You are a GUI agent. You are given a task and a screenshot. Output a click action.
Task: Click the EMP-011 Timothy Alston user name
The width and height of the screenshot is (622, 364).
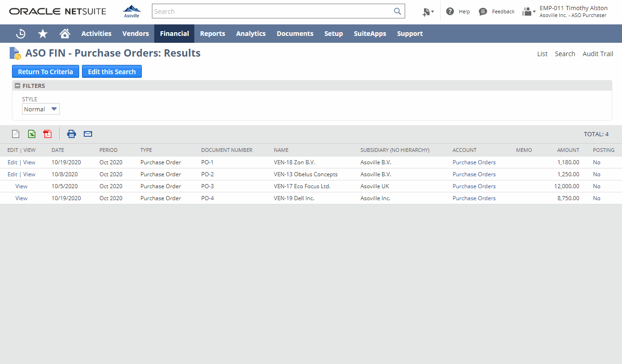[574, 8]
